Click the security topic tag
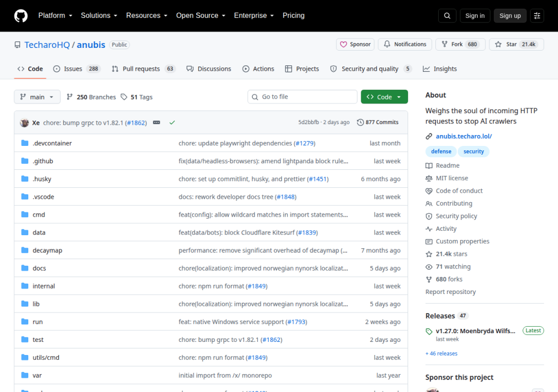Screen dimensions: 558x392 (474, 151)
